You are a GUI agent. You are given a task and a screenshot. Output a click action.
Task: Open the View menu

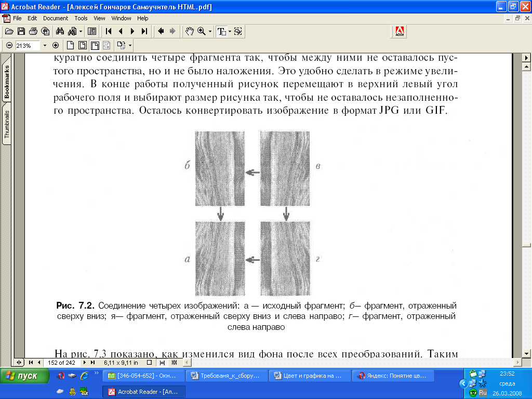tap(99, 18)
